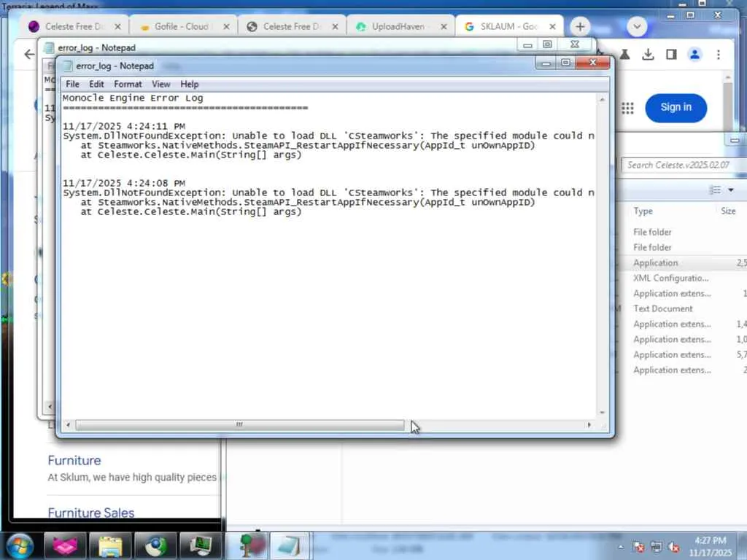
Task: Open the taskbar clock showing 4:27 PM
Action: click(x=711, y=546)
